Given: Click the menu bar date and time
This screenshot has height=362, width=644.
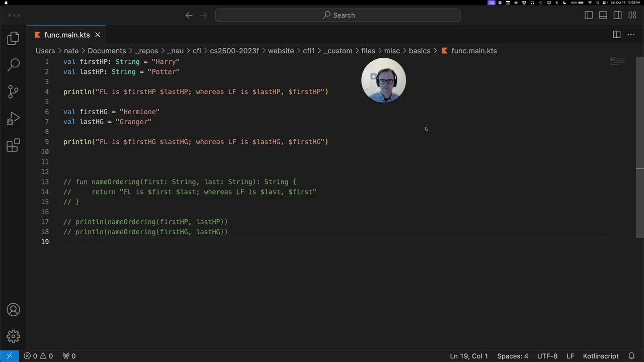Looking at the screenshot, I should tap(625, 3).
